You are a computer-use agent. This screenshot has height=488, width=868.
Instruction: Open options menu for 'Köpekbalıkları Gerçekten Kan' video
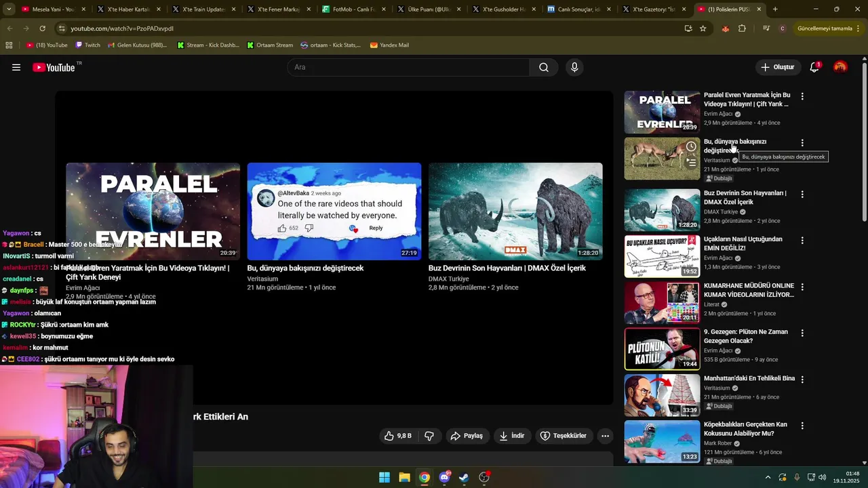pyautogui.click(x=802, y=426)
